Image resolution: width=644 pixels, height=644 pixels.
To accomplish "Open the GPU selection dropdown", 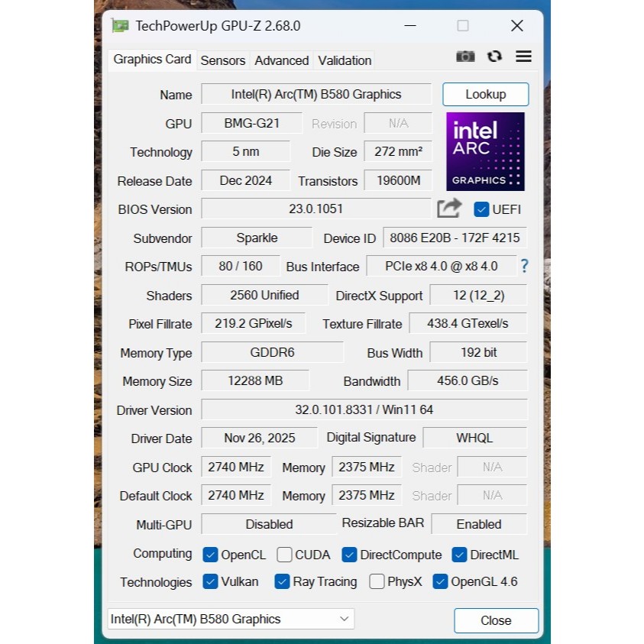I will pos(231,619).
